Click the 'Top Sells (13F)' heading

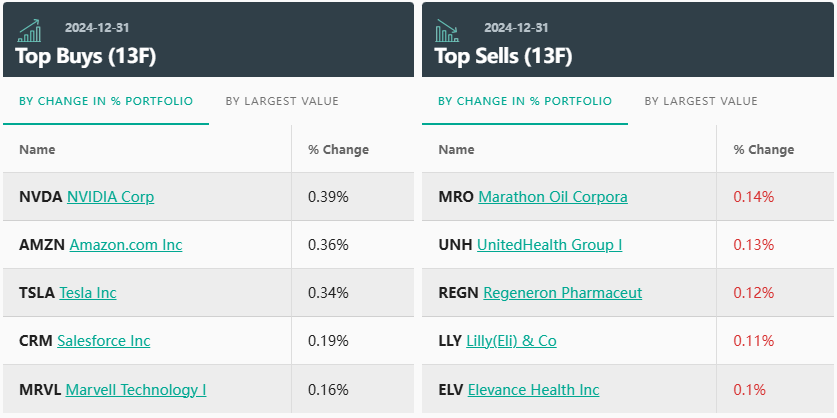coord(503,56)
